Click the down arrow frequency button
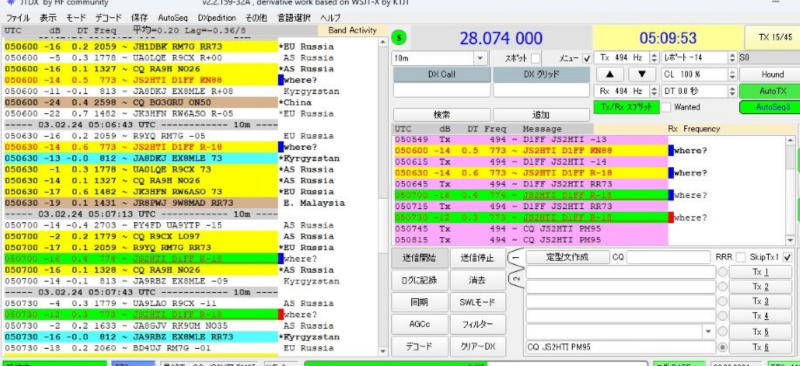This screenshot has height=366, width=800. pyautogui.click(x=642, y=75)
